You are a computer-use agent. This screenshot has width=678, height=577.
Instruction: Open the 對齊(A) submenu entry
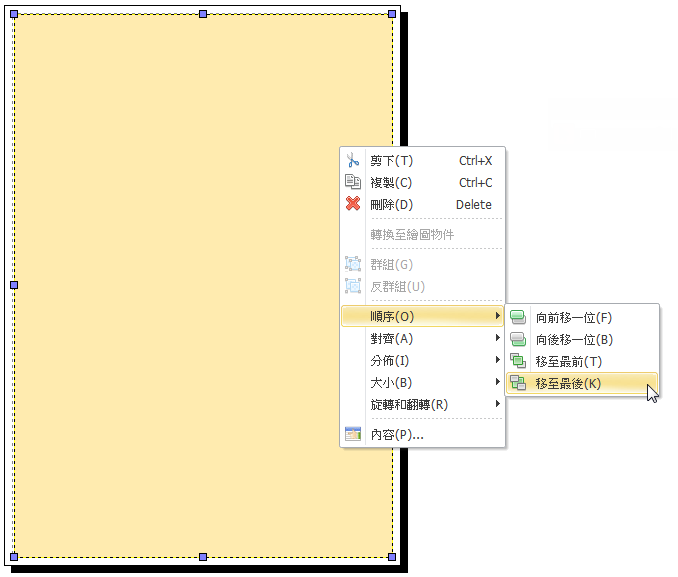click(422, 338)
